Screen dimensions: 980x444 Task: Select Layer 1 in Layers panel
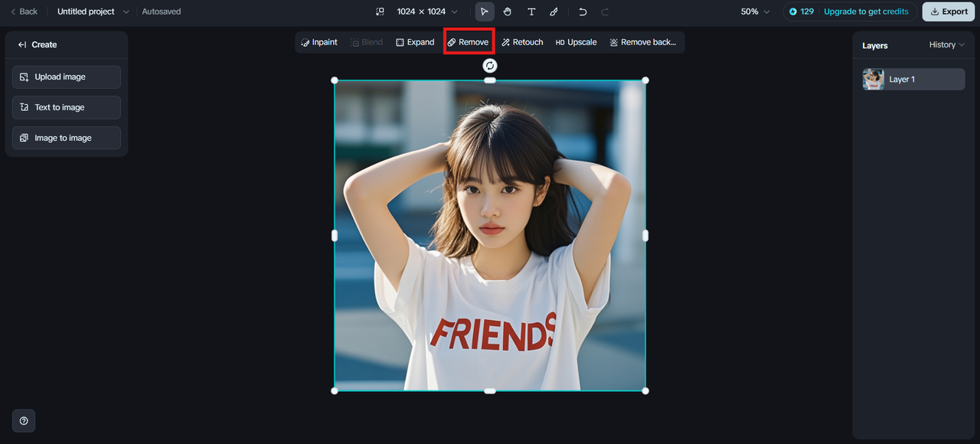913,79
